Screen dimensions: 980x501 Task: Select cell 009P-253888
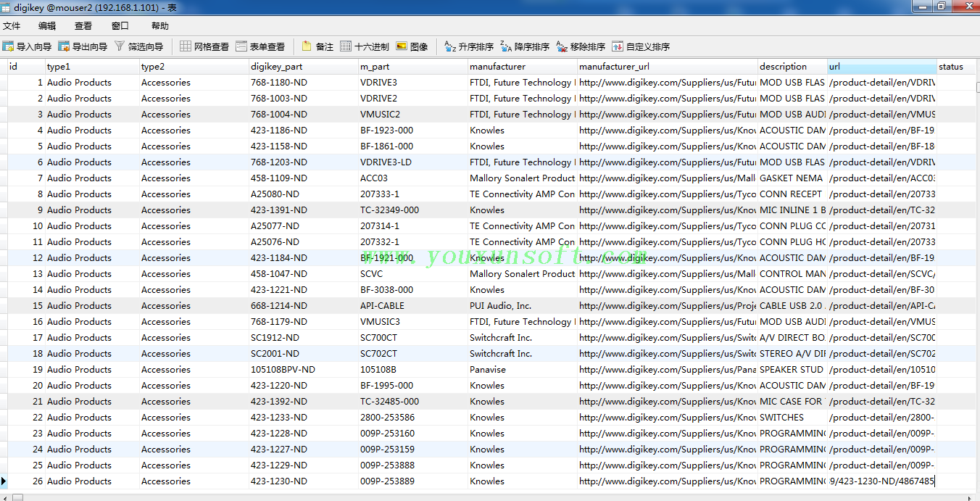[413, 465]
